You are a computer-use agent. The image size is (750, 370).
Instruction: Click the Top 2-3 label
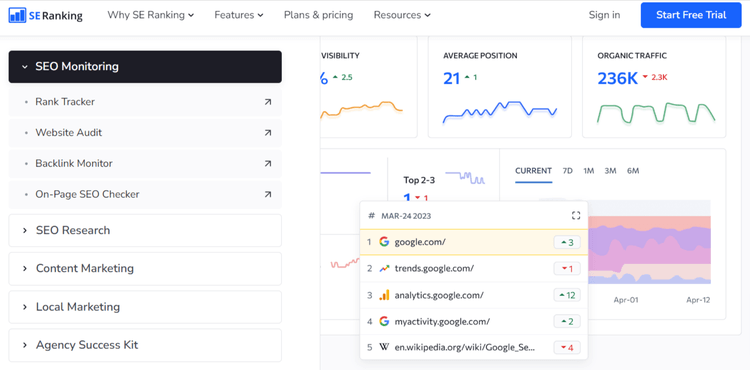pyautogui.click(x=419, y=180)
